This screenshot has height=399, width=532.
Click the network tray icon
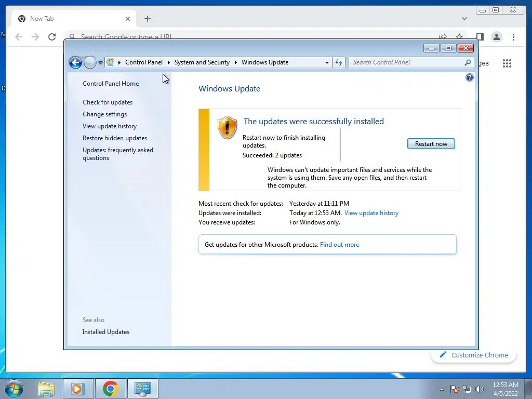click(x=467, y=389)
